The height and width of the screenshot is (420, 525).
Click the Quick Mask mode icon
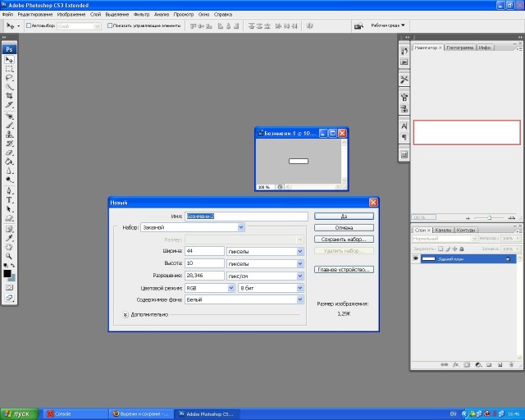(x=9, y=288)
